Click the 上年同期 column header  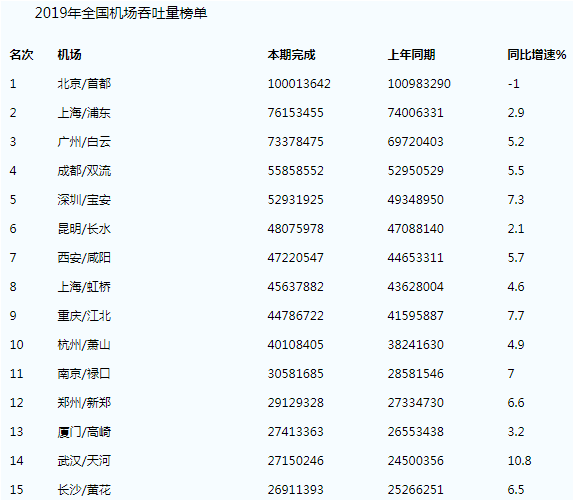tap(411, 55)
